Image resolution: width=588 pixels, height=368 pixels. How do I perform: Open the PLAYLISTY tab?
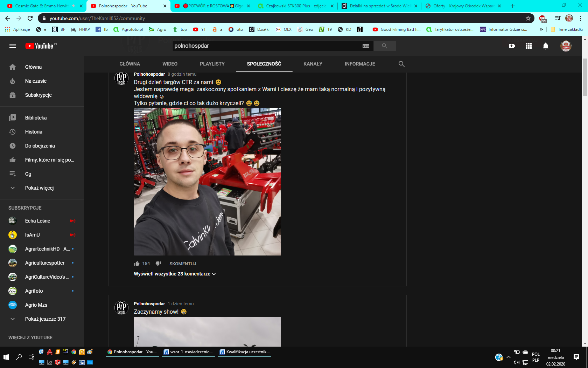(212, 64)
